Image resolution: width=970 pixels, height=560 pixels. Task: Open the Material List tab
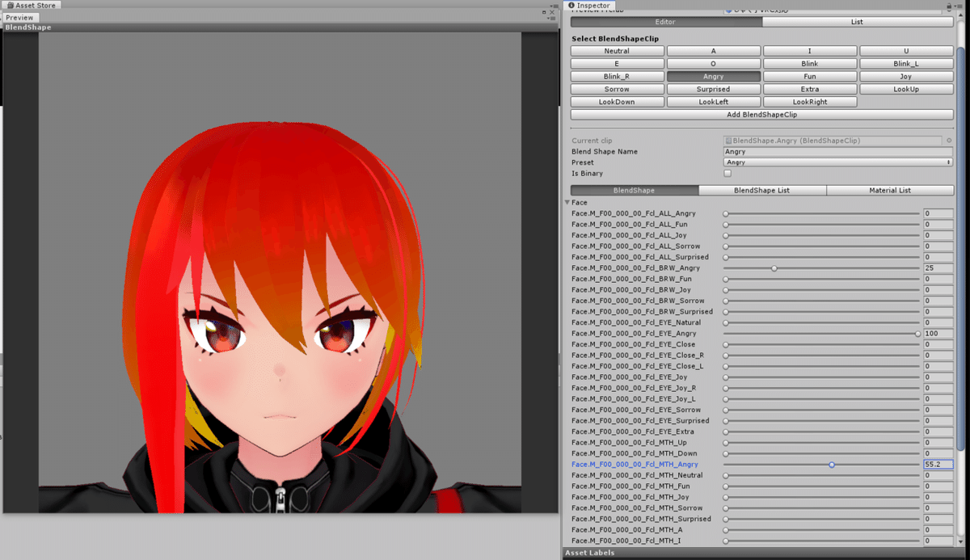890,191
